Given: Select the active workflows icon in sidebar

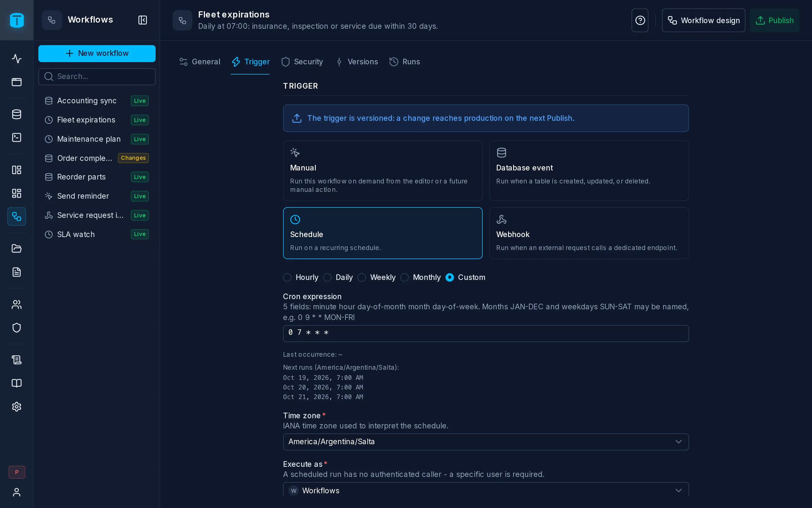Looking at the screenshot, I should [16, 216].
